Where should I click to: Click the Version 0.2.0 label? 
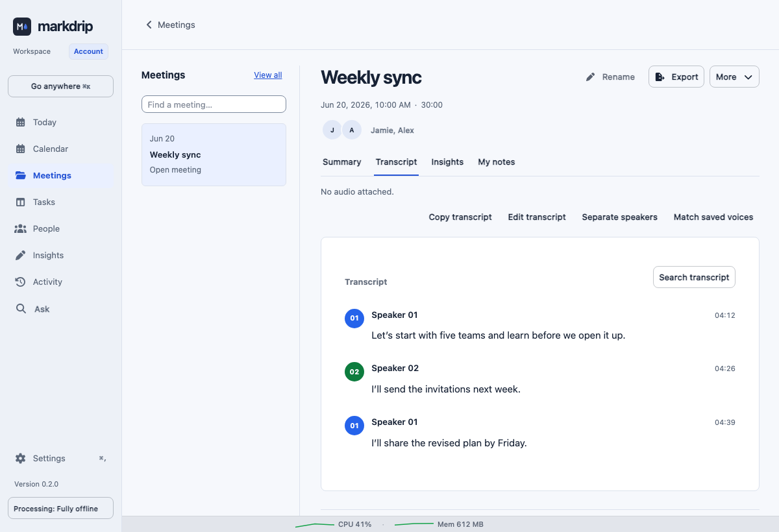click(x=36, y=484)
